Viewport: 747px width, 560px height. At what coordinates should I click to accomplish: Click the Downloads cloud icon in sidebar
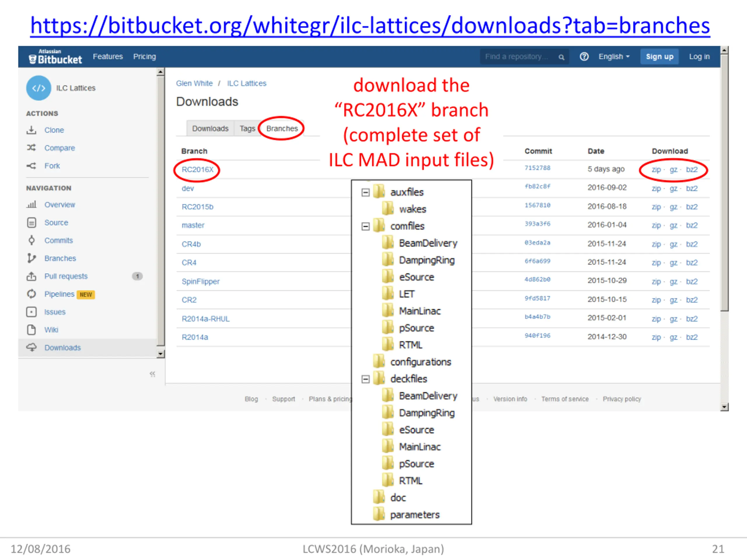32,347
